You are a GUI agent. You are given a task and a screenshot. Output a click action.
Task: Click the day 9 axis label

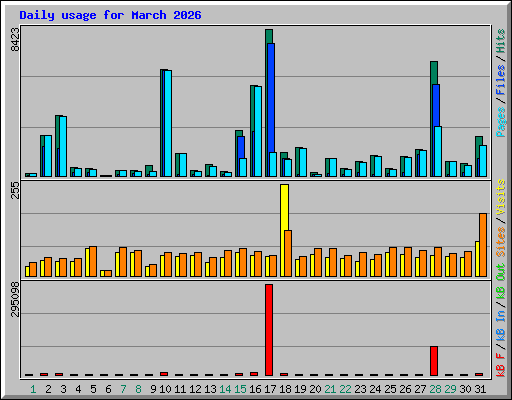point(153,389)
